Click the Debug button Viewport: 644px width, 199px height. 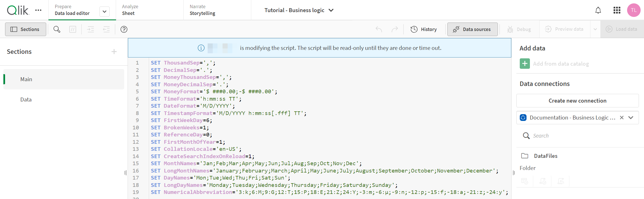pyautogui.click(x=519, y=29)
